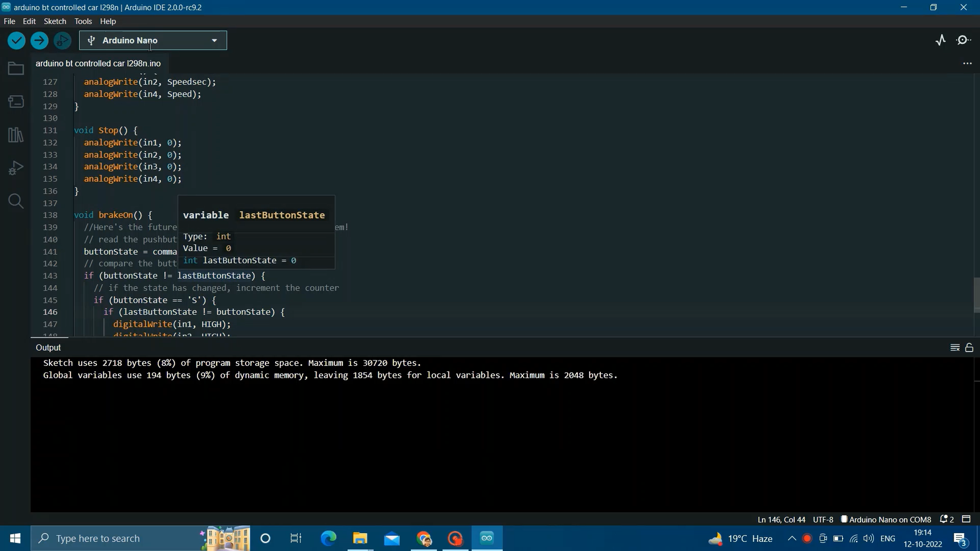This screenshot has width=980, height=551.
Task: Click the Windows Start button
Action: 15,538
